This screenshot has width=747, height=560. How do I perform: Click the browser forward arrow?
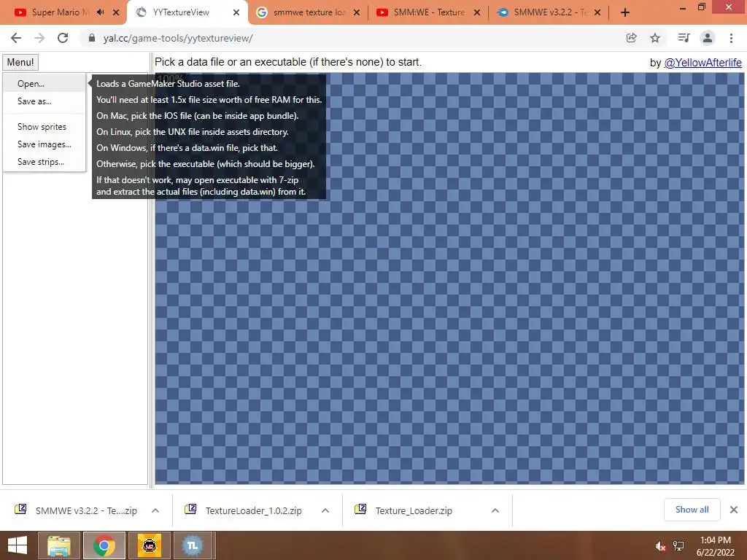(39, 38)
